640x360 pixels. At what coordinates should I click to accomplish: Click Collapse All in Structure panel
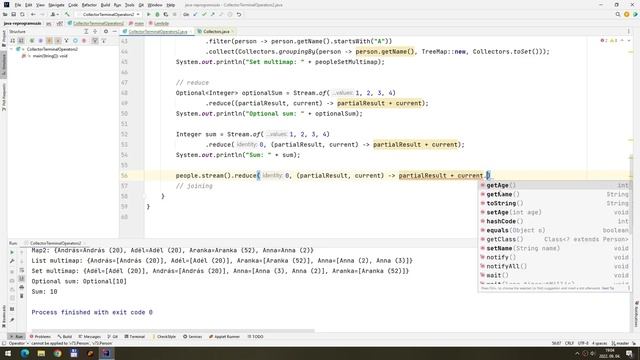pyautogui.click(x=95, y=31)
